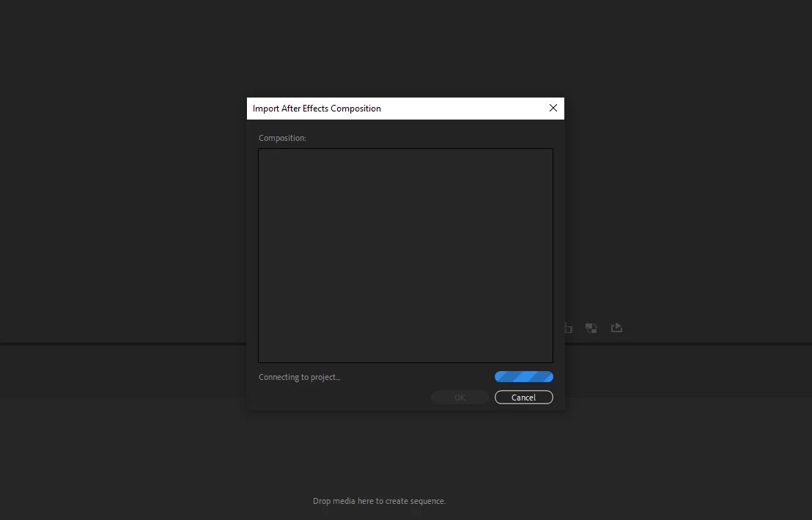The height and width of the screenshot is (520, 812).
Task: Close the Import After Effects Composition dialog
Action: coord(553,108)
